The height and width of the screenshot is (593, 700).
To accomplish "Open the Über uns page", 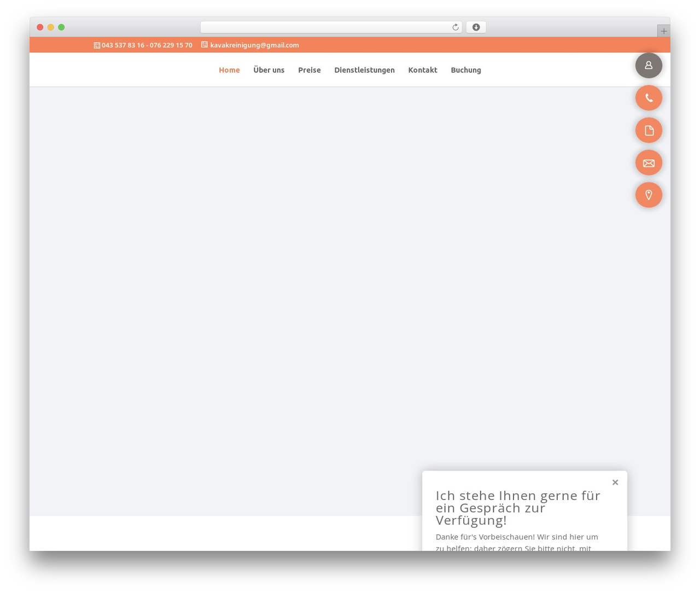I will [x=269, y=70].
